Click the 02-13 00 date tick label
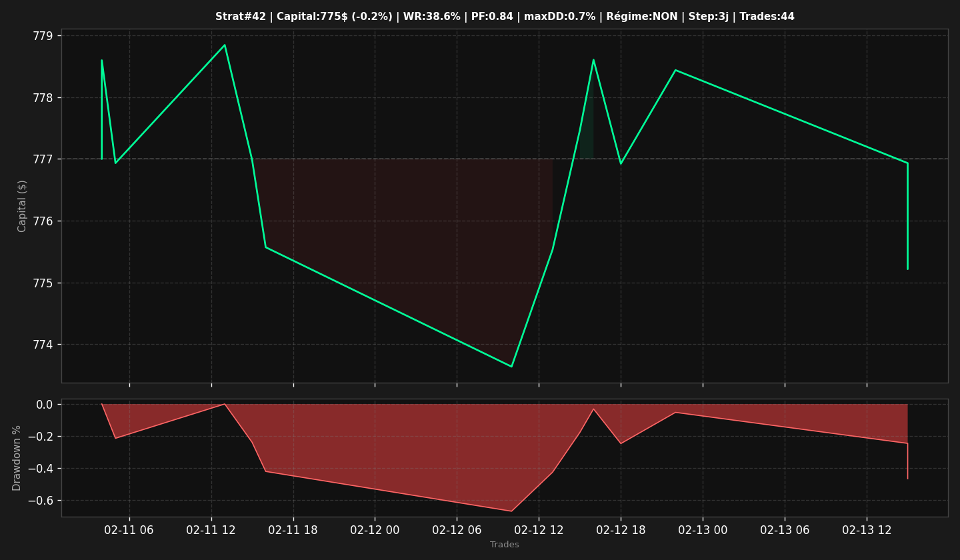 tap(703, 530)
